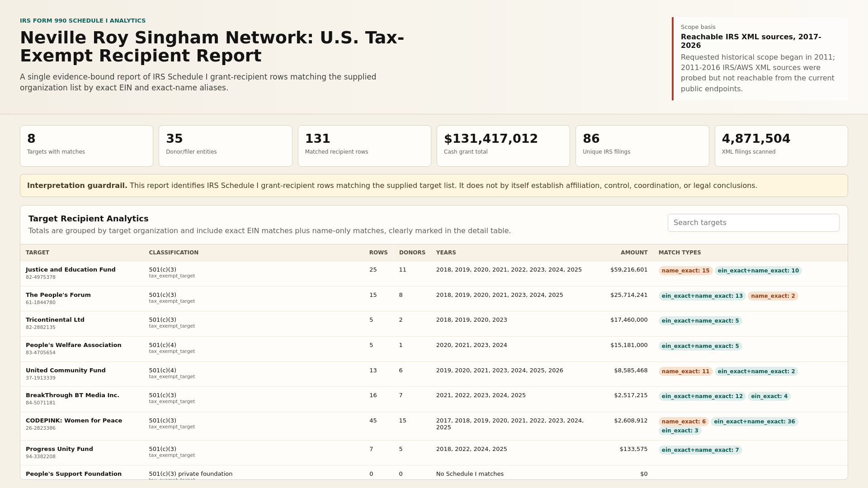
Task: Click the IRS FORM 990 SCHEDULE I ANALYTICS label
Action: pos(83,21)
